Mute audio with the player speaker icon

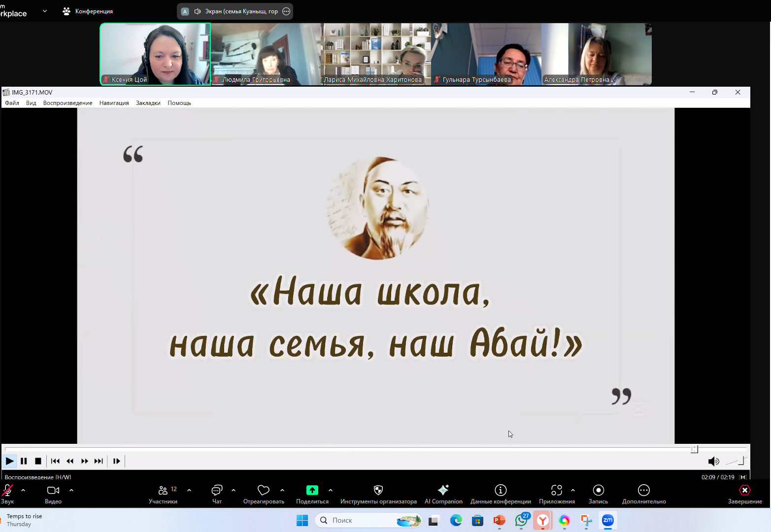tap(713, 462)
